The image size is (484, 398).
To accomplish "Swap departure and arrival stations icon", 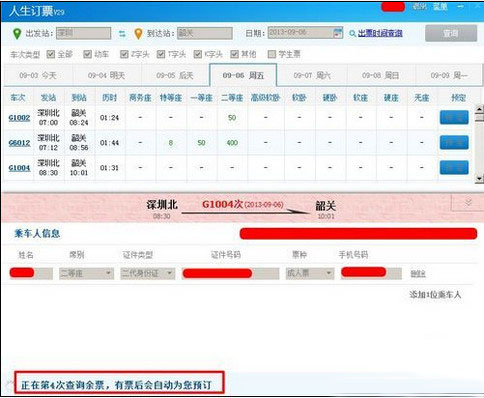I will click(x=122, y=33).
